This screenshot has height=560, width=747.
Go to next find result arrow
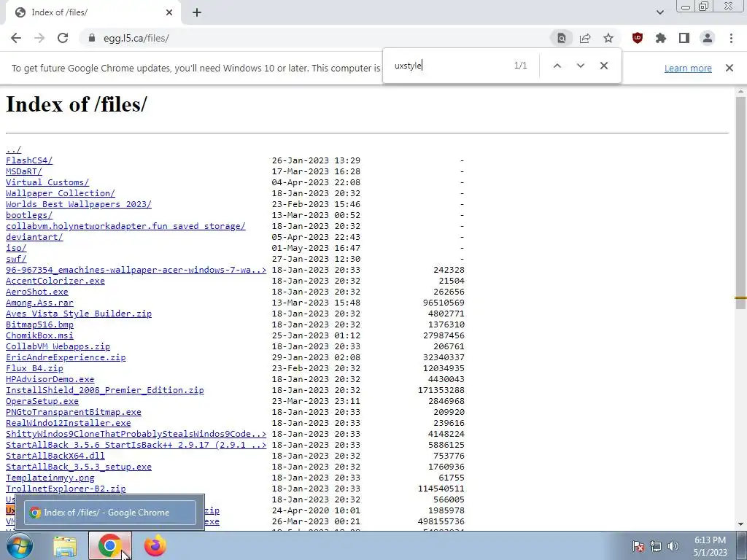[x=580, y=66]
